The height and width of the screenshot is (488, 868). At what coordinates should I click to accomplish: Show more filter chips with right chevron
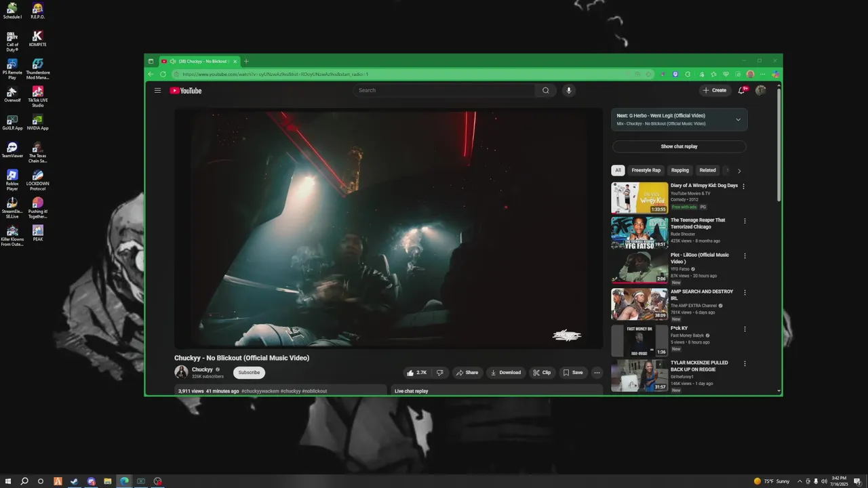(x=739, y=171)
